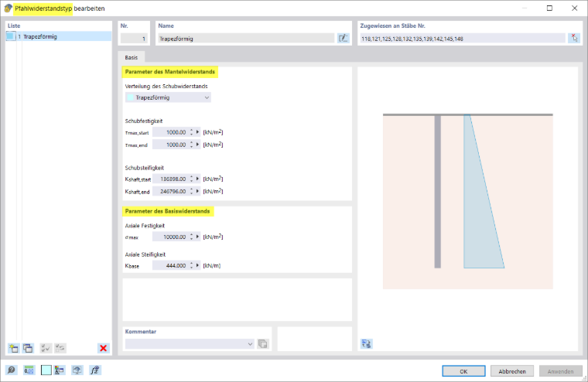Click the 'Parameter des Mantelwiderstands' heading
The width and height of the screenshot is (588, 382).
pyautogui.click(x=170, y=72)
